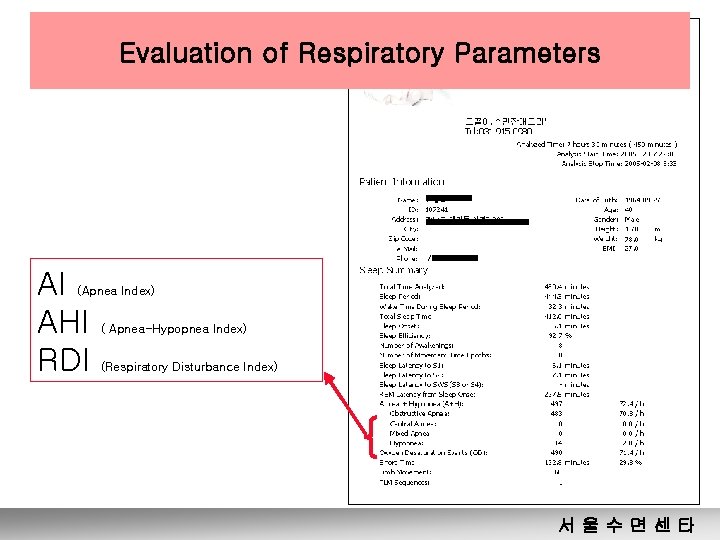The width and height of the screenshot is (720, 540).
Task: Click the title 'Evaluation of Respiratory Parameters'
Action: (360, 53)
